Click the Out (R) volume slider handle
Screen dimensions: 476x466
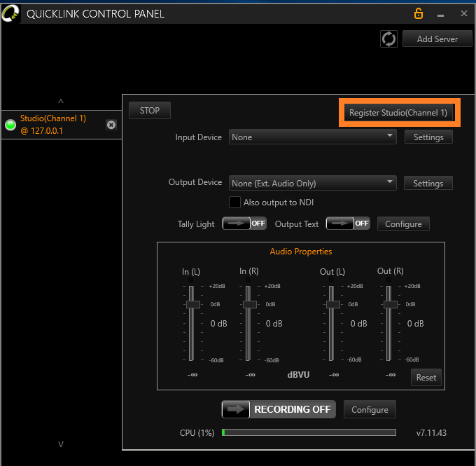390,304
